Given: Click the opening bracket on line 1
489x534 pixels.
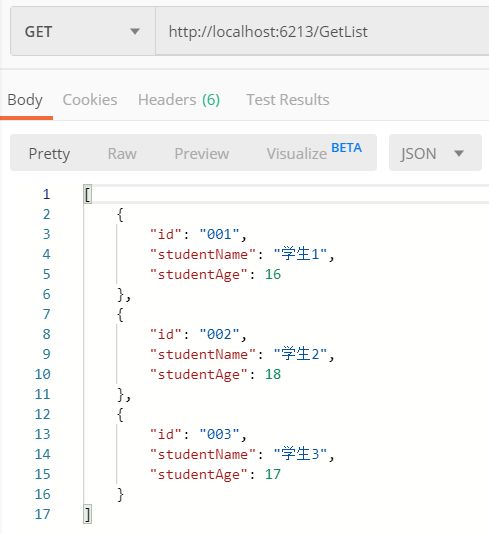Looking at the screenshot, I should coord(88,194).
